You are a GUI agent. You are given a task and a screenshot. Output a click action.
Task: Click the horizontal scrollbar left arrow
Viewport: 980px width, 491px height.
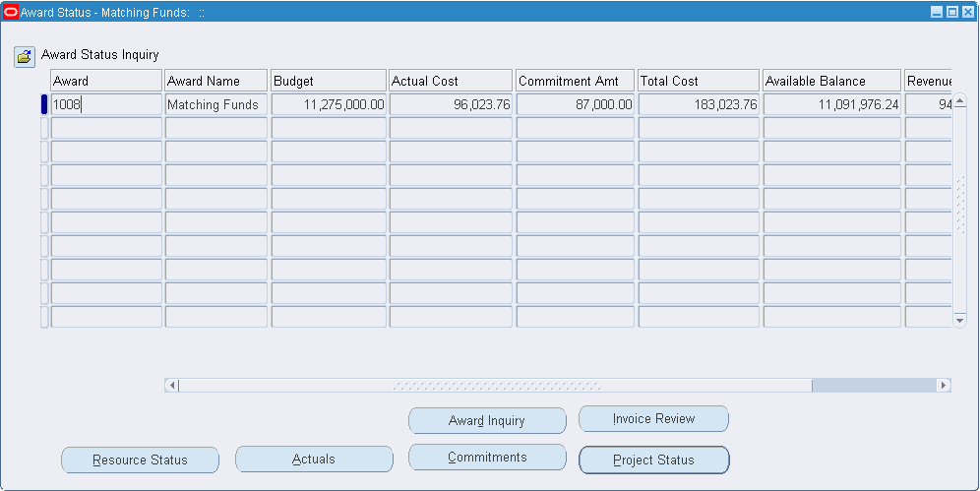pyautogui.click(x=172, y=385)
